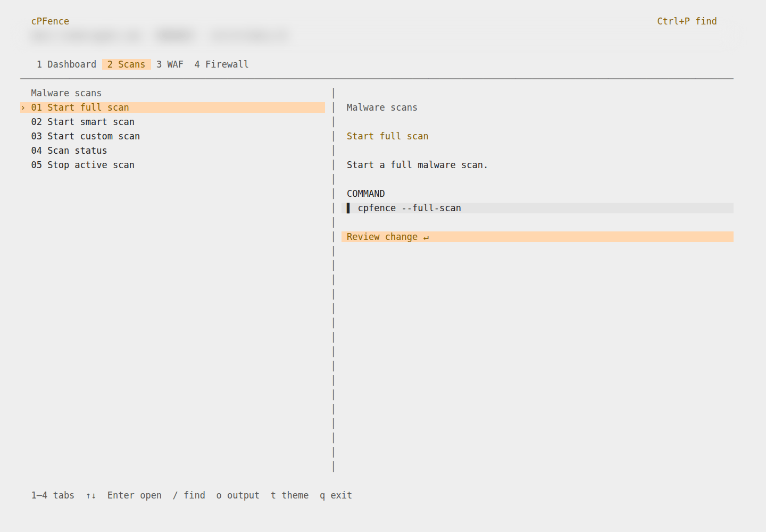Activate the Review change button
The width and height of the screenshot is (766, 532).
(x=537, y=237)
